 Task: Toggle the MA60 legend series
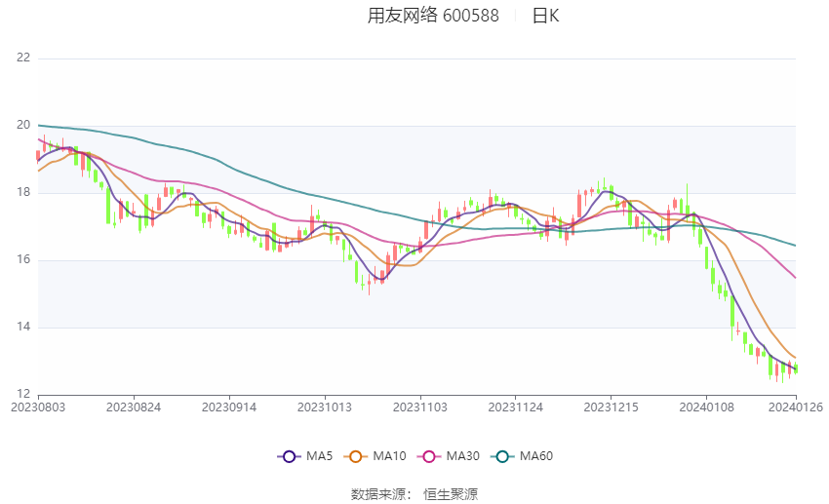522,456
